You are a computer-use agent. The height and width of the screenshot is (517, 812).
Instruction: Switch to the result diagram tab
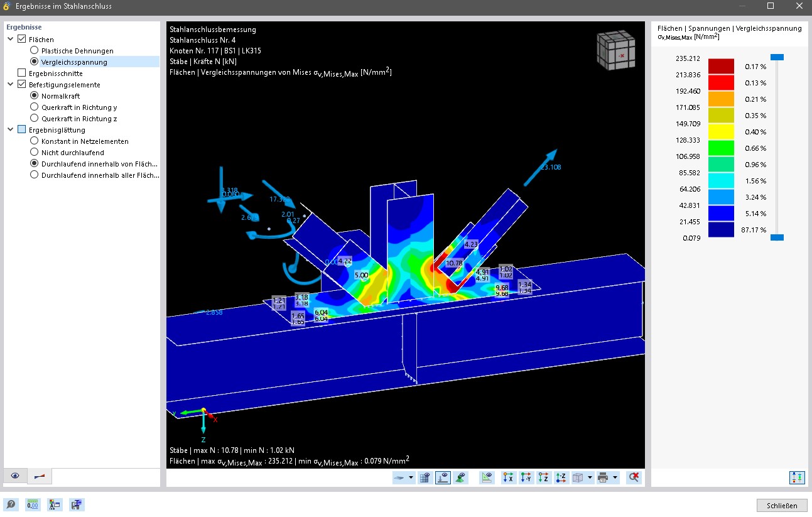coord(40,476)
